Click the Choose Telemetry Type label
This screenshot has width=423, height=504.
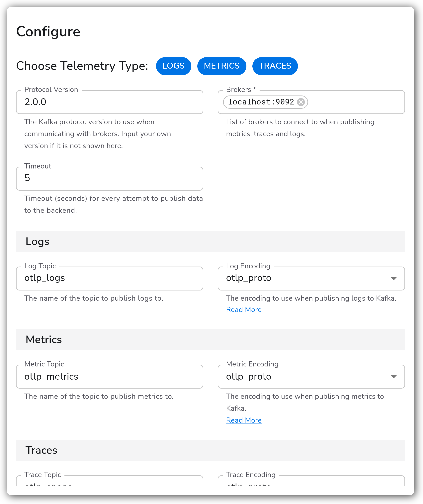click(x=82, y=66)
